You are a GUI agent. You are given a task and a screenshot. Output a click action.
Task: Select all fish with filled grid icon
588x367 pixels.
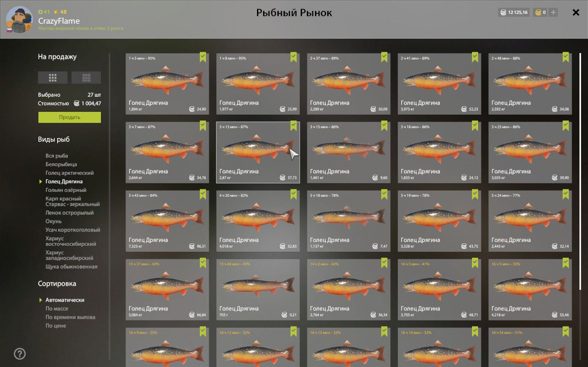[52, 78]
